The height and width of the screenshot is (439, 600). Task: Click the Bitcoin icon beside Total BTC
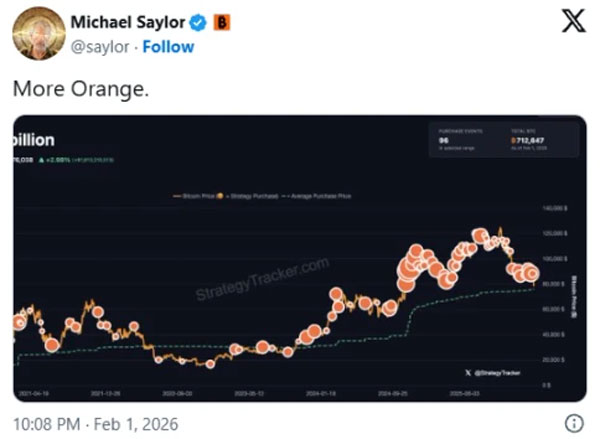click(x=513, y=141)
